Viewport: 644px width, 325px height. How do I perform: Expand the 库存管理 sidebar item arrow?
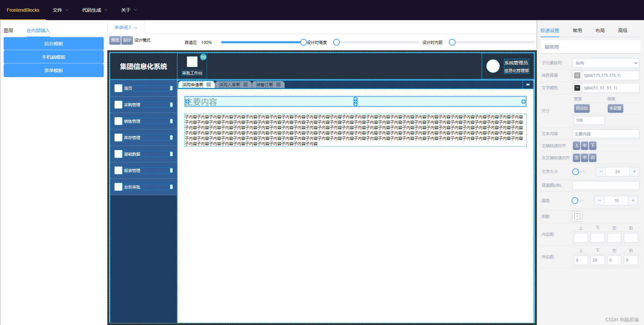tap(171, 138)
